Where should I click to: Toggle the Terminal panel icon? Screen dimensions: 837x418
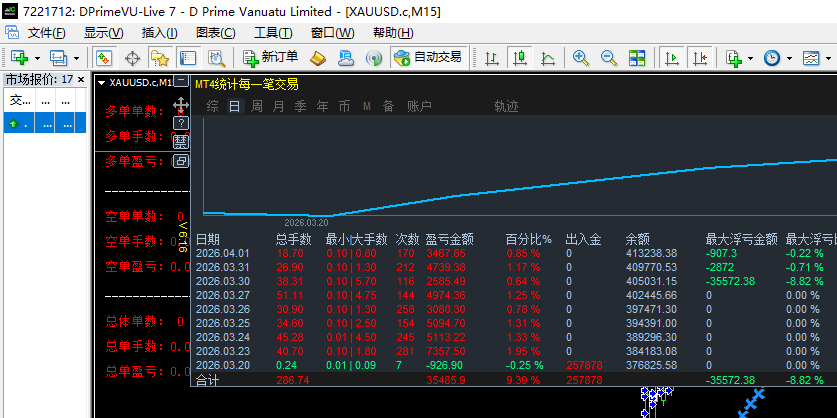[188, 58]
